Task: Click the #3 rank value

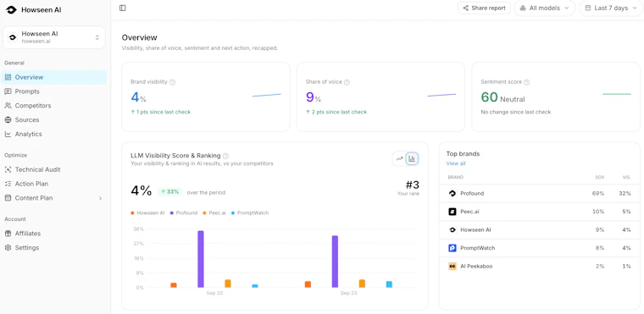Action: [413, 185]
